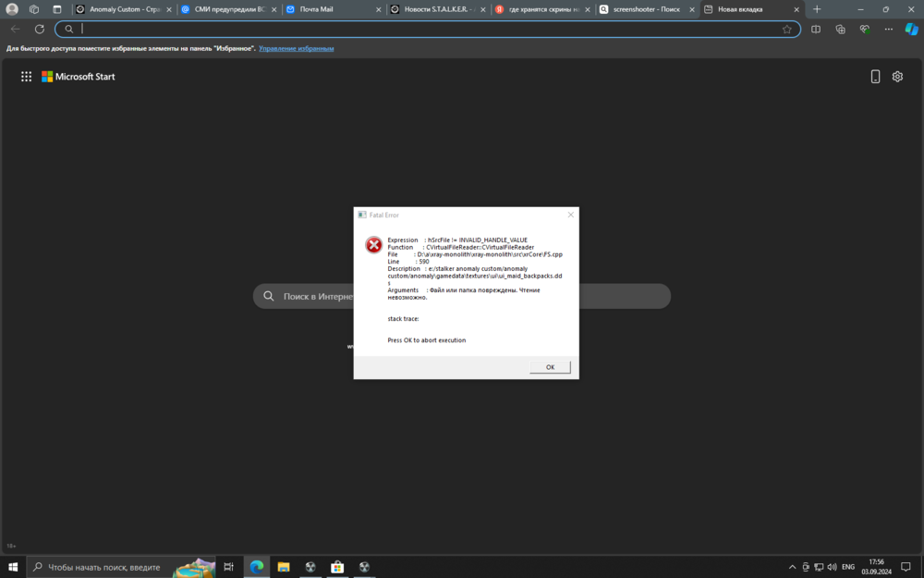The image size is (924, 578).
Task: Open Microsoft Start page settings gear
Action: coord(897,77)
